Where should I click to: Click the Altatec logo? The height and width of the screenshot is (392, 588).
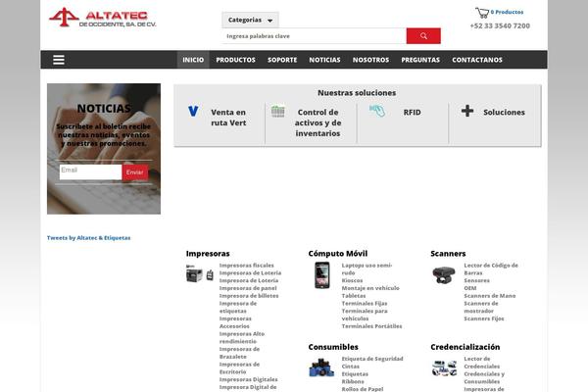click(102, 18)
